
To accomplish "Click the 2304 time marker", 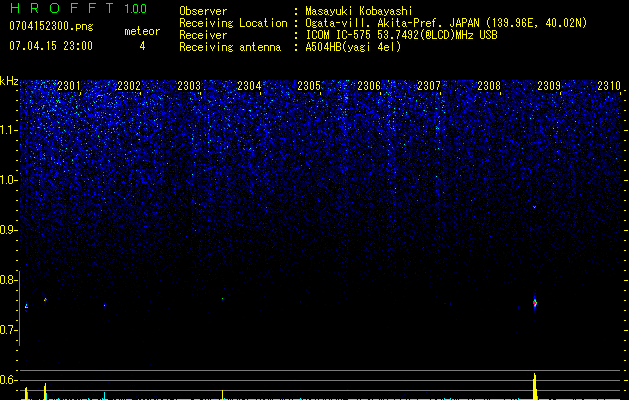I will (249, 85).
